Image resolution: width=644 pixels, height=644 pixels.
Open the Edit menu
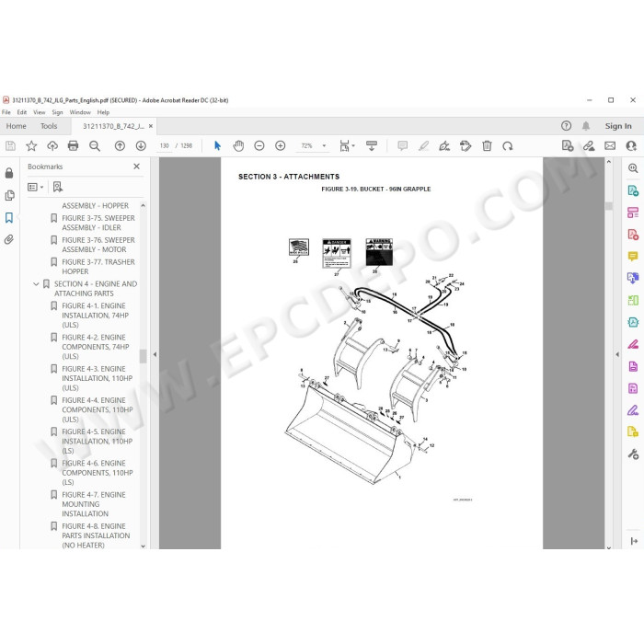[22, 112]
